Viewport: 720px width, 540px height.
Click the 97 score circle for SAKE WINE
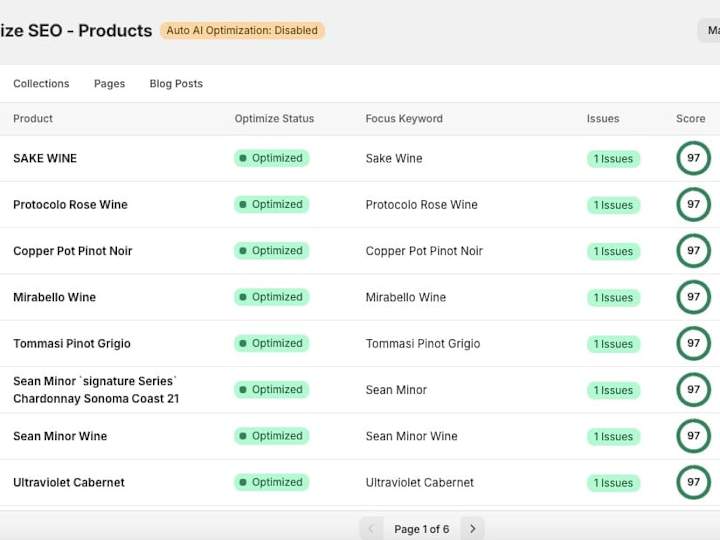(x=693, y=158)
